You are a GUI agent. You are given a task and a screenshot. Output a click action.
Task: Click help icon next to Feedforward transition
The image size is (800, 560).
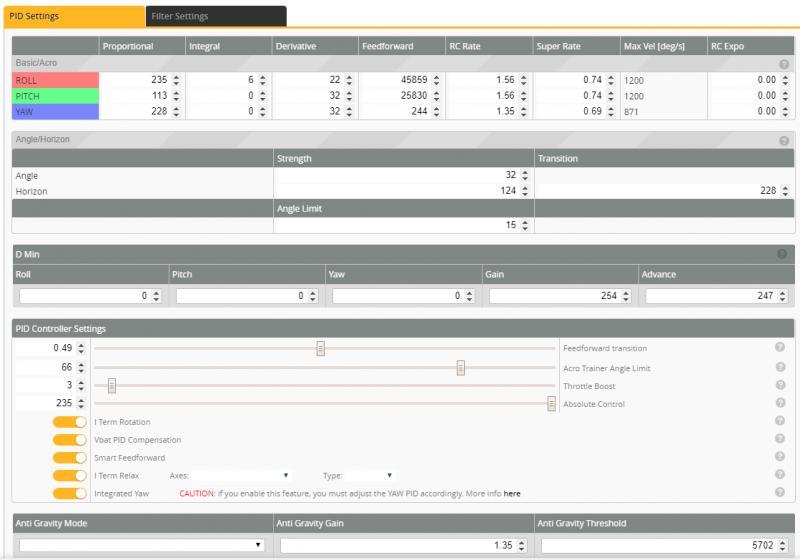coord(779,348)
